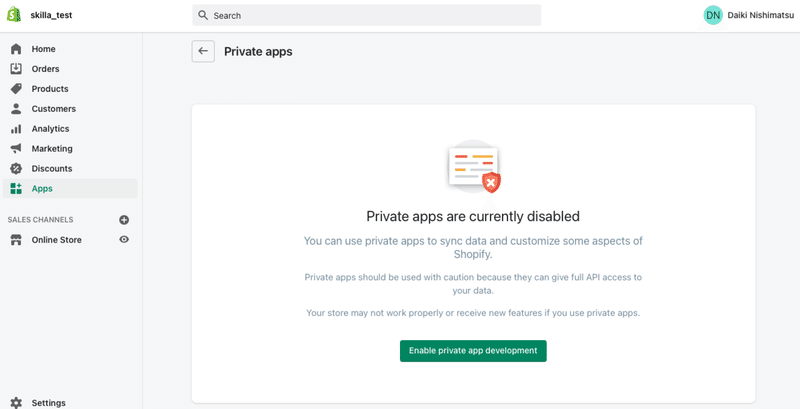Screen dimensions: 800x409
Task: Click the Discounts badge icon
Action: tap(16, 169)
